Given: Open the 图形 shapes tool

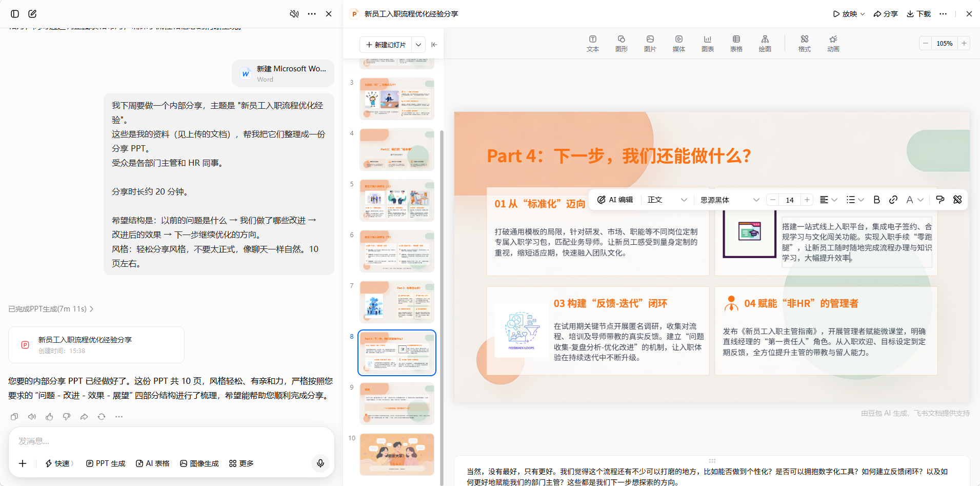Looking at the screenshot, I should [x=621, y=44].
